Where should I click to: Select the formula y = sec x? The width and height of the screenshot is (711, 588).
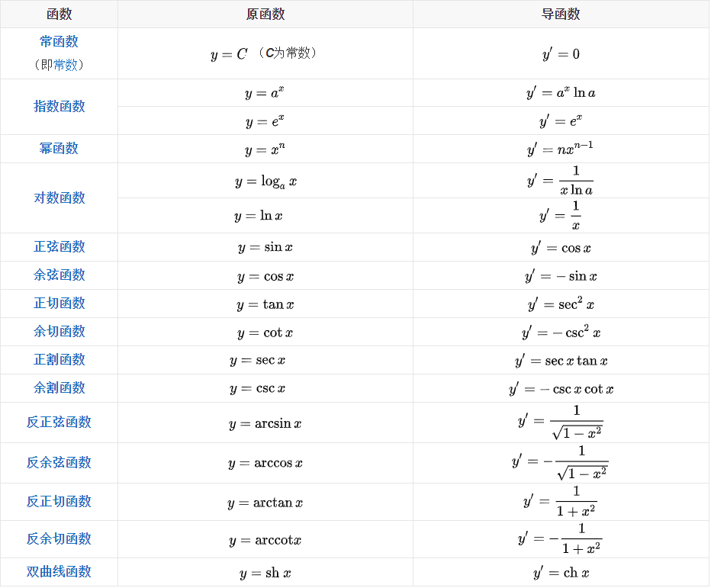point(258,361)
